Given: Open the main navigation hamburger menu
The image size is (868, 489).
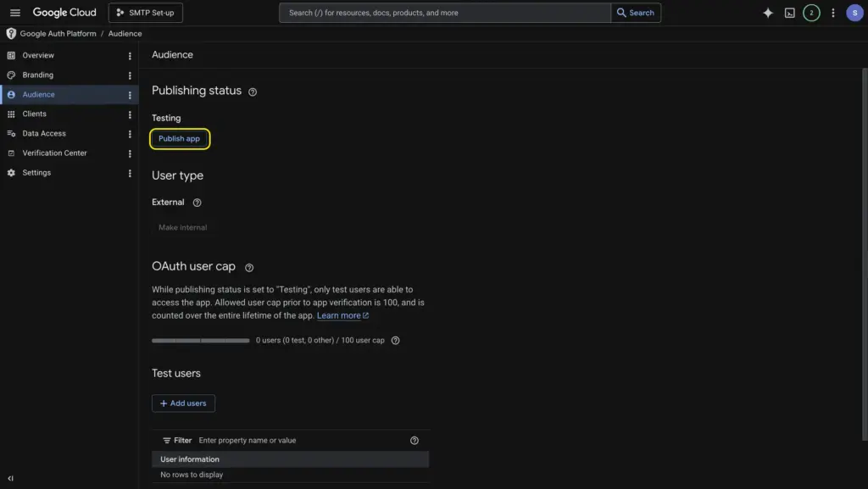Looking at the screenshot, I should tap(15, 12).
